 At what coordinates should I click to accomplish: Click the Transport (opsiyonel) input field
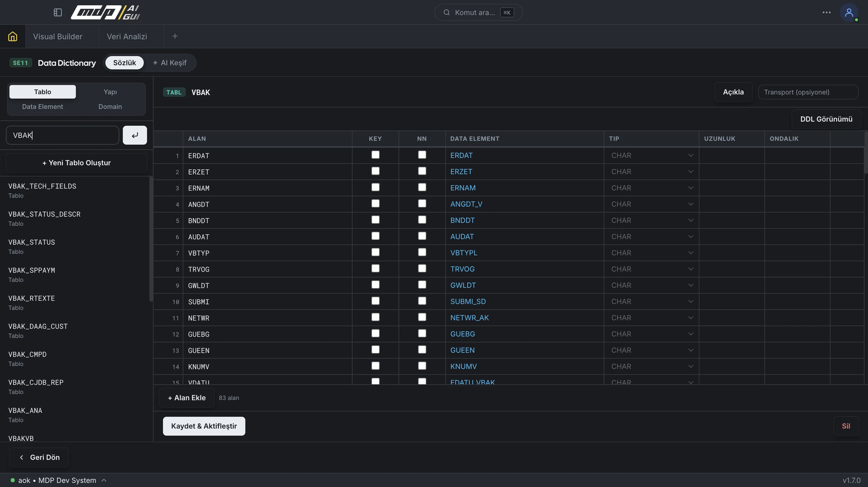point(808,92)
